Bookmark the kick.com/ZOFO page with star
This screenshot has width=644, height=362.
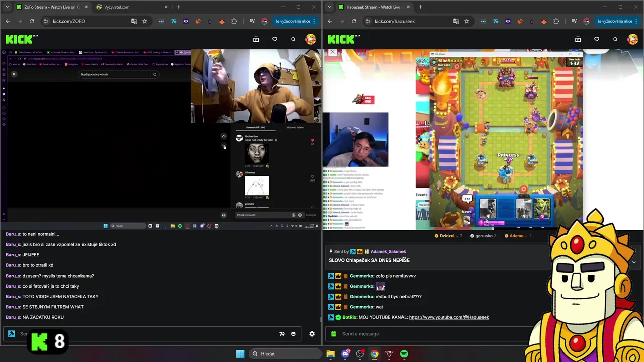tap(145, 21)
